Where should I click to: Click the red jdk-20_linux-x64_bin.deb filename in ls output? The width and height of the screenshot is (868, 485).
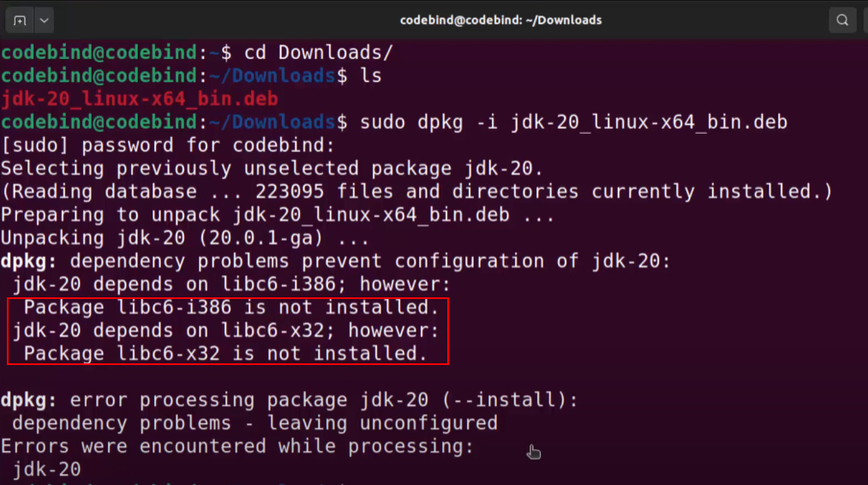pyautogui.click(x=141, y=99)
